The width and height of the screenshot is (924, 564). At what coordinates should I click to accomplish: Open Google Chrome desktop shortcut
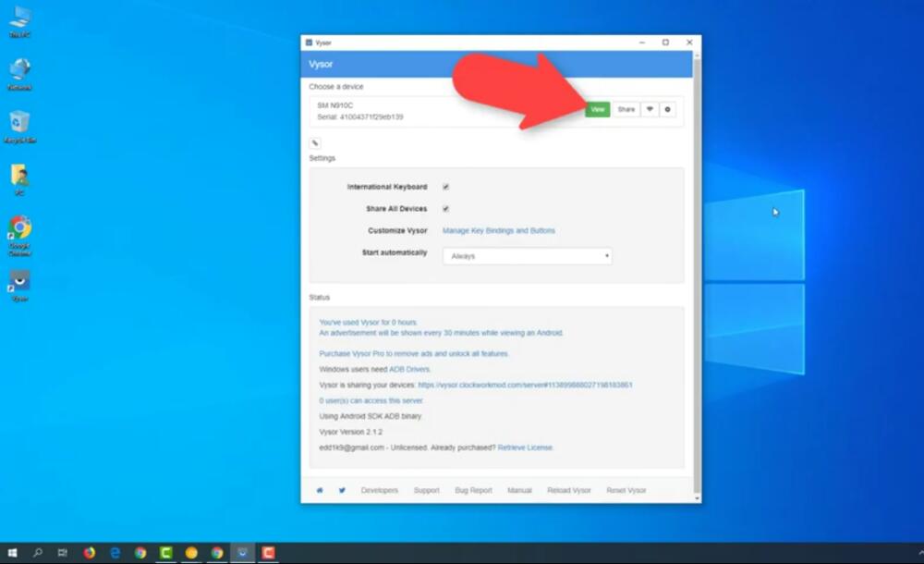click(x=19, y=236)
